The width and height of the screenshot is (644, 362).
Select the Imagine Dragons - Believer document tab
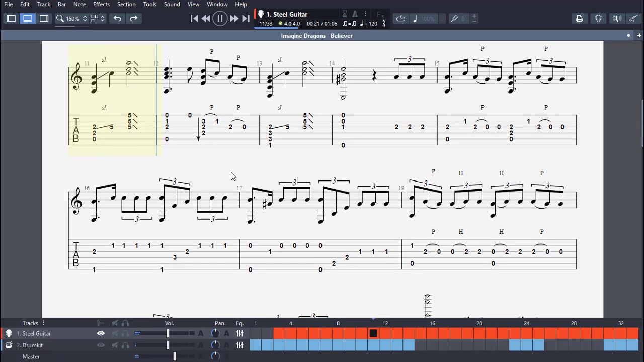pyautogui.click(x=316, y=36)
